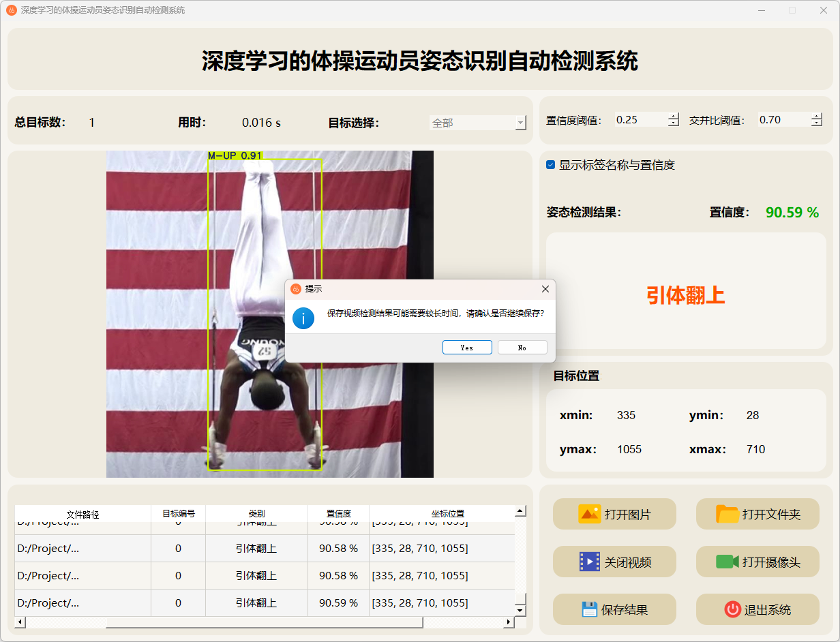Click the 总目标数 value 1
Viewport: 840px width, 642px height.
[x=92, y=123]
